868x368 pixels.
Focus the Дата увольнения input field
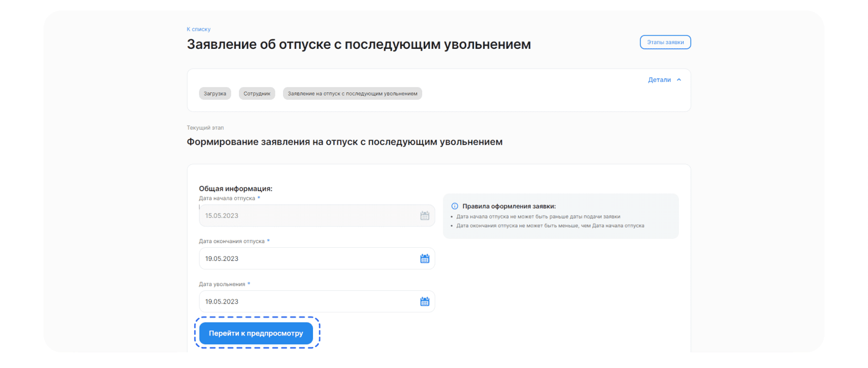pyautogui.click(x=307, y=302)
